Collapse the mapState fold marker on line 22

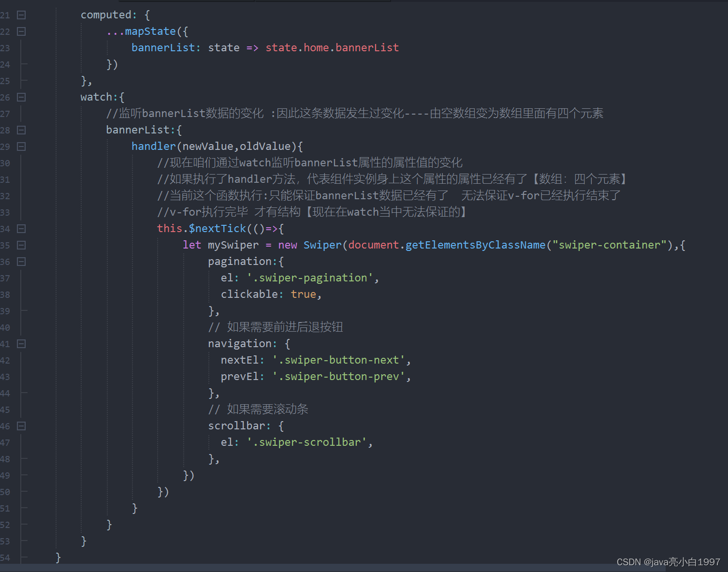point(21,31)
